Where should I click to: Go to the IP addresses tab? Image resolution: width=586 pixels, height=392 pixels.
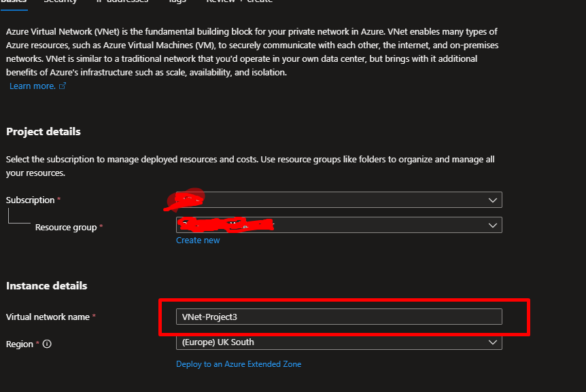coord(121,2)
